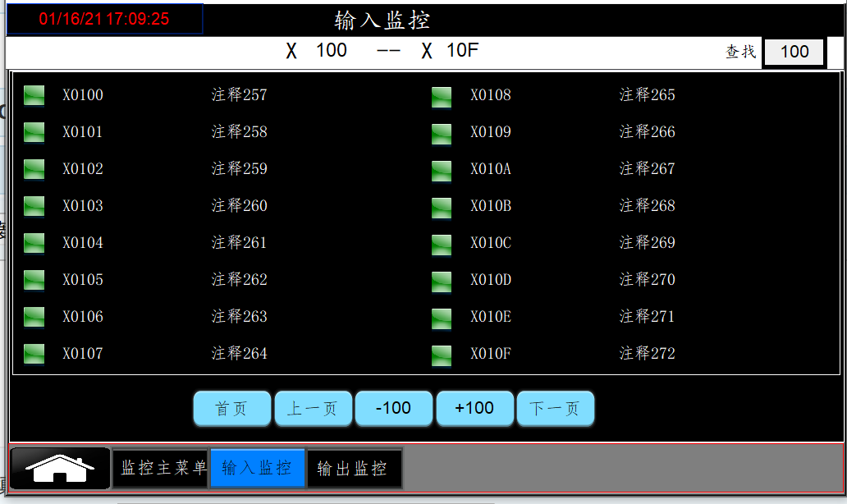Image resolution: width=847 pixels, height=504 pixels.
Task: Switch to the 输入监控 tab
Action: pyautogui.click(x=258, y=469)
